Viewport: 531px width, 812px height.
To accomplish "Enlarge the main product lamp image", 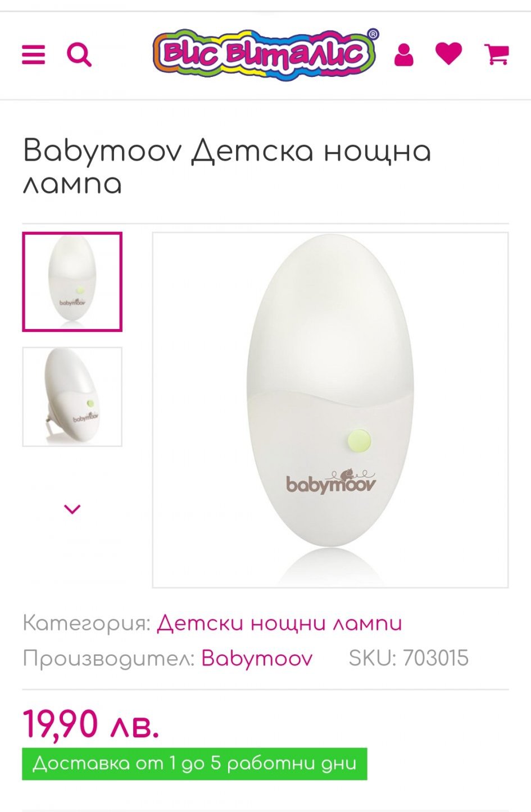I will 330,410.
